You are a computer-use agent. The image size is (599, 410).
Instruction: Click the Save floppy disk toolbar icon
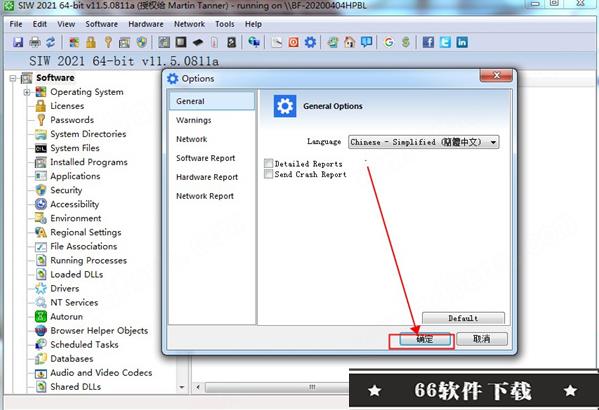(18, 42)
